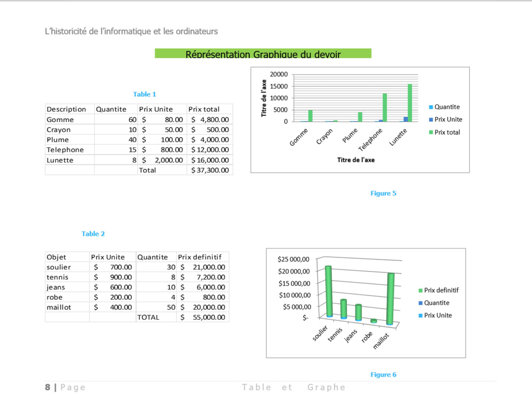Select the "7,200.00" value for tennis

(x=211, y=277)
